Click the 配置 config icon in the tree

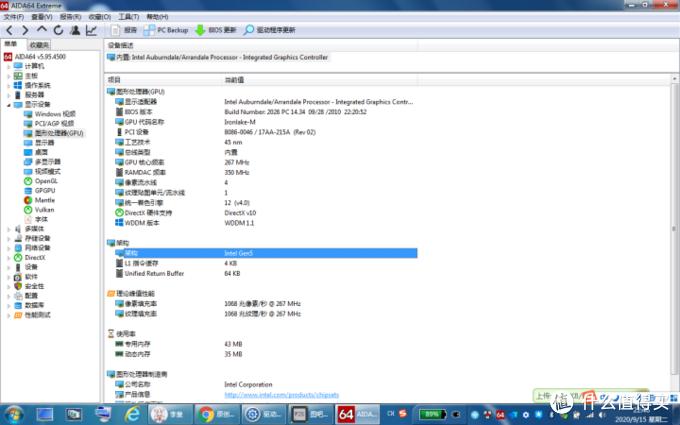[18, 296]
